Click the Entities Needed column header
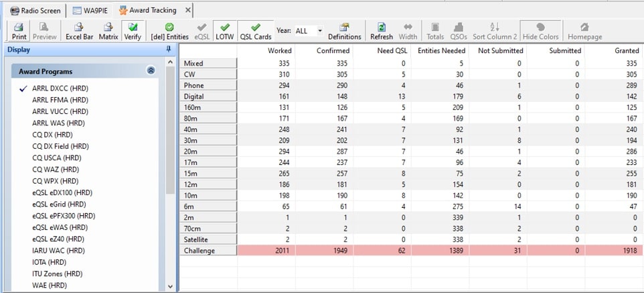644x293 pixels. (x=440, y=50)
